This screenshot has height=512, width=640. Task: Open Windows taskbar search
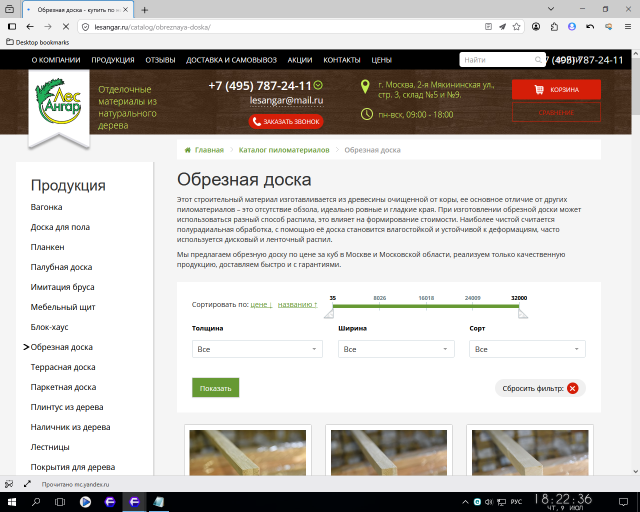[36, 502]
